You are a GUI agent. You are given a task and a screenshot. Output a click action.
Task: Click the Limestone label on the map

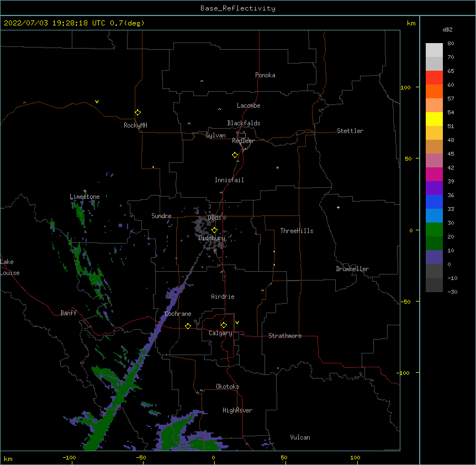(84, 197)
